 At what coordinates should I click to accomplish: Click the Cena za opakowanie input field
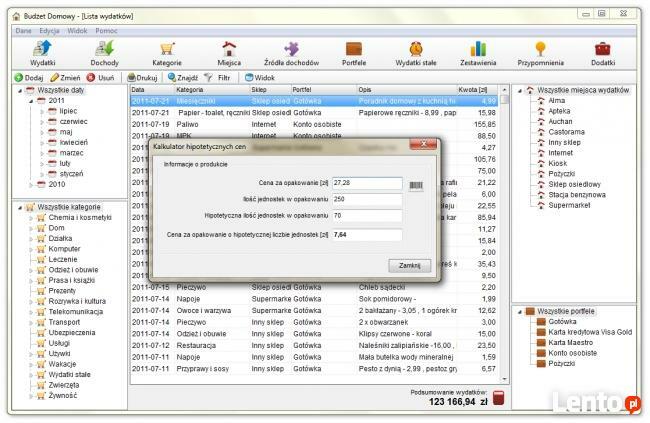pos(366,183)
